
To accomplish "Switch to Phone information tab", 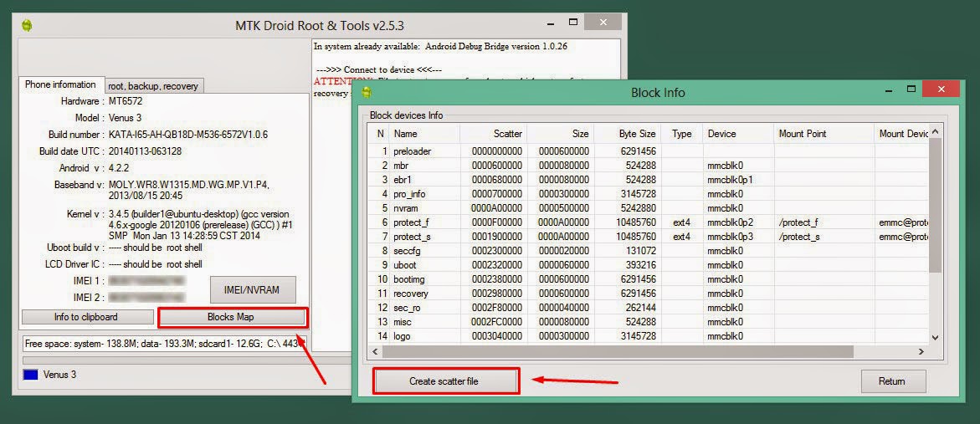I will click(x=60, y=84).
